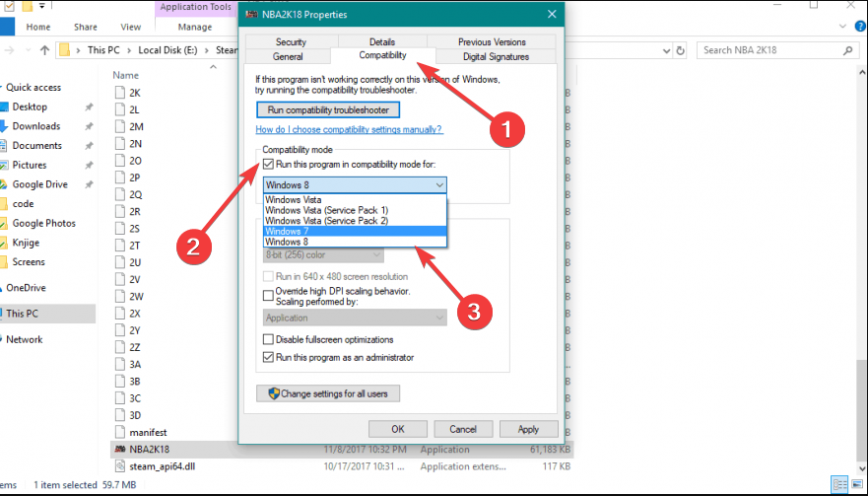Toggle Run this program as an administrator
Screen dimensions: 868x496
tap(269, 357)
